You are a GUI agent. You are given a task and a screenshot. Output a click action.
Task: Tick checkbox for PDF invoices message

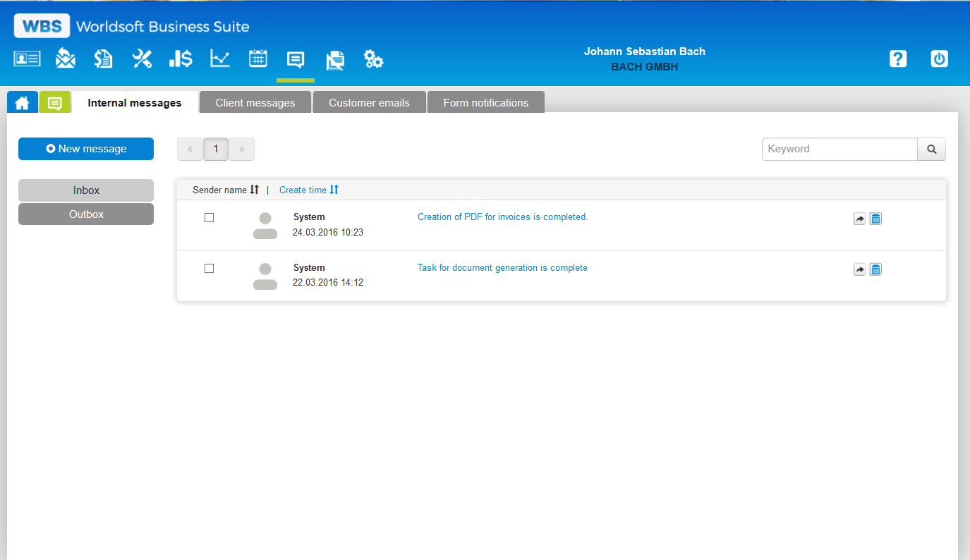tap(209, 217)
